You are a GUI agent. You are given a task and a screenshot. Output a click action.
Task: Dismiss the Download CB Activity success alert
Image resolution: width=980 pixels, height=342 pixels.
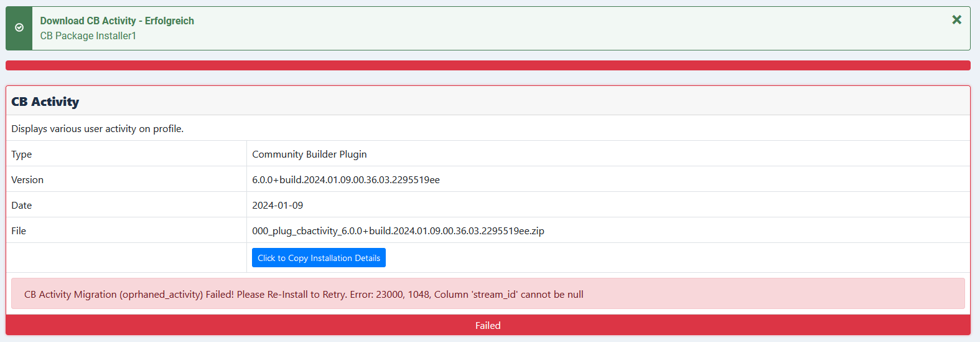click(956, 20)
